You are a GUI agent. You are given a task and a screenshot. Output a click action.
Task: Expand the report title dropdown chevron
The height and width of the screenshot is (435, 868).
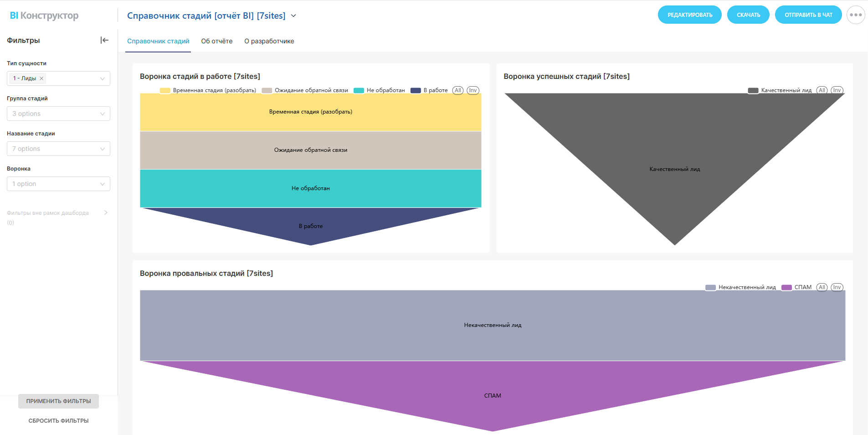293,16
